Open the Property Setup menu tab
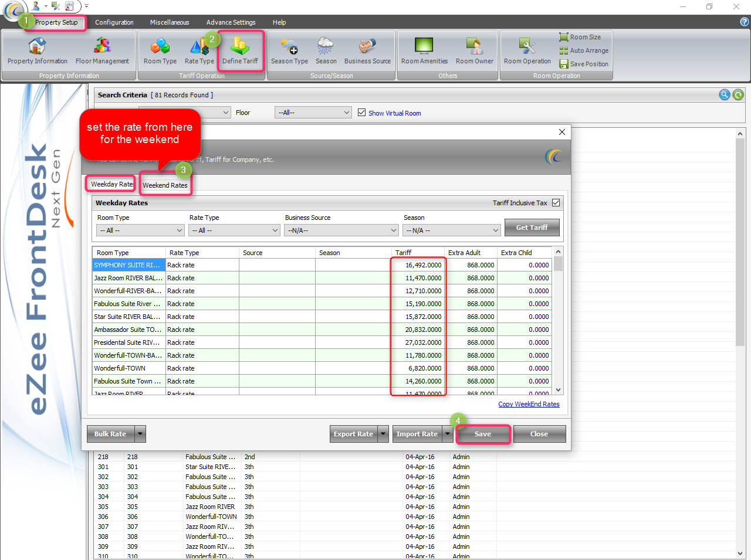The width and height of the screenshot is (751, 560). pos(56,22)
